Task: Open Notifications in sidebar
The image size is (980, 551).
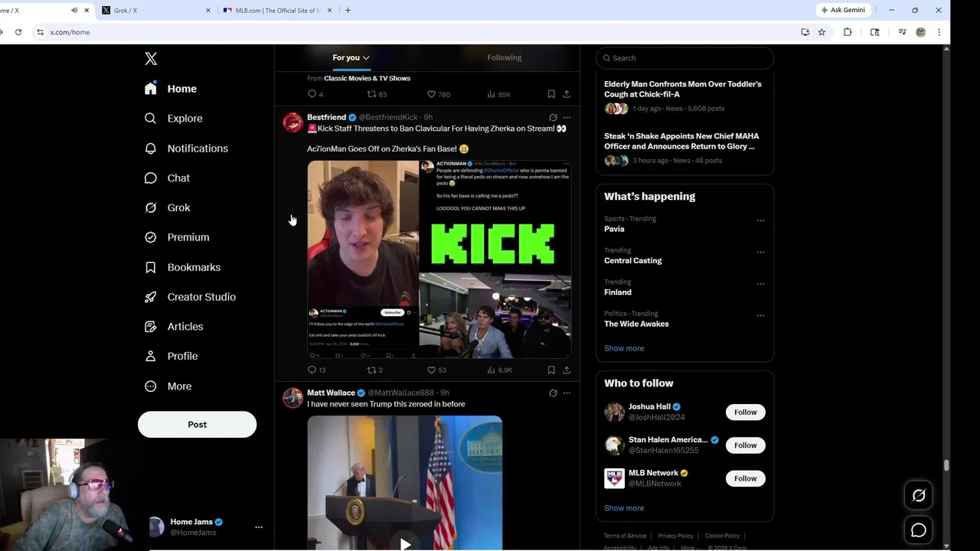Action: 186,148
